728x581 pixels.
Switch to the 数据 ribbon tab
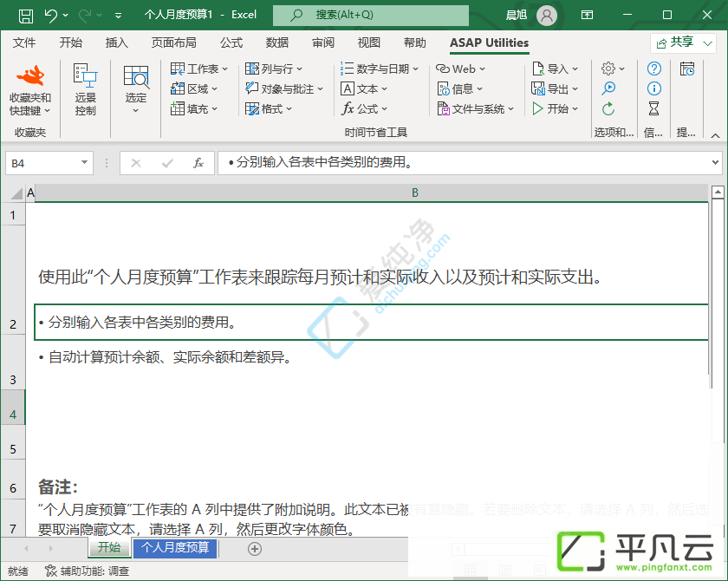coord(277,42)
